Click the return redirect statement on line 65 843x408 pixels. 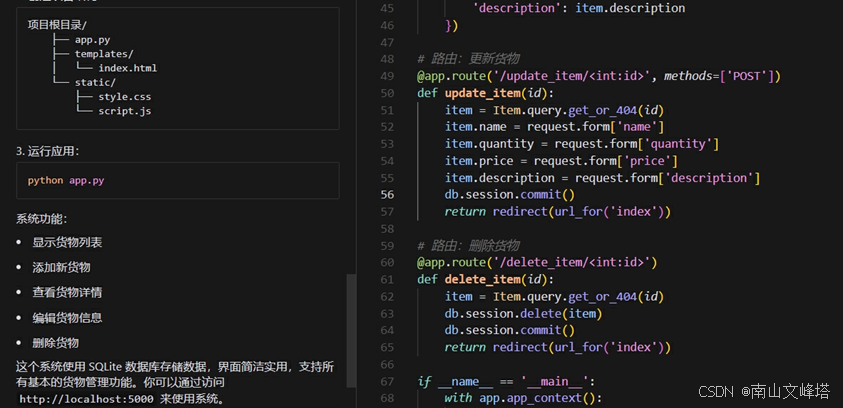pyautogui.click(x=558, y=347)
